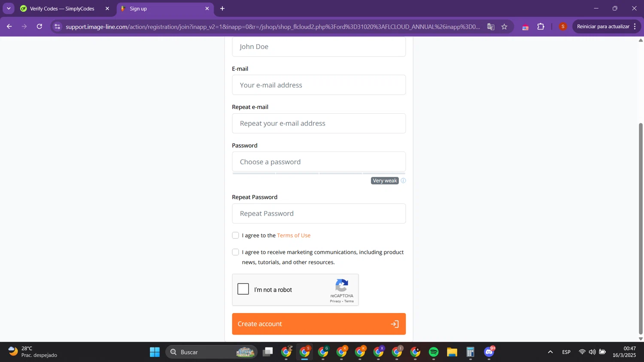The image size is (644, 362).
Task: Click the browser address bar URL
Action: [273, 27]
